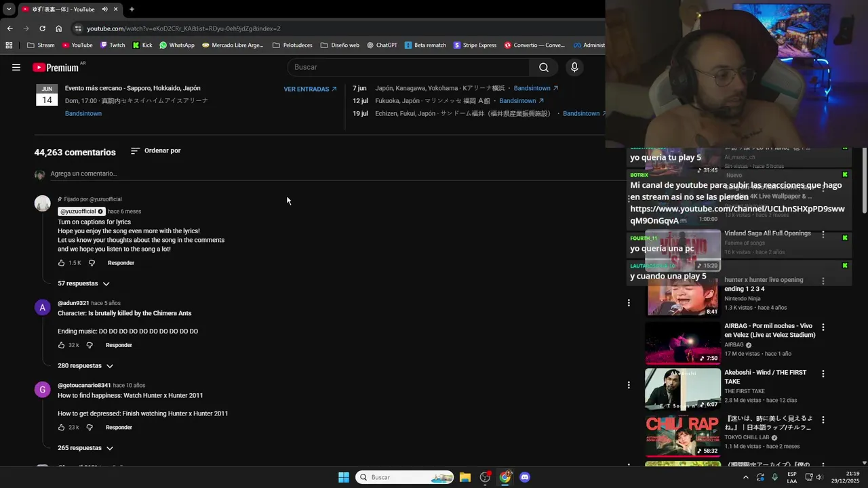Play hunter x hunter live opening thumbnail
Image resolution: width=868 pixels, height=488 pixels.
pos(683,296)
